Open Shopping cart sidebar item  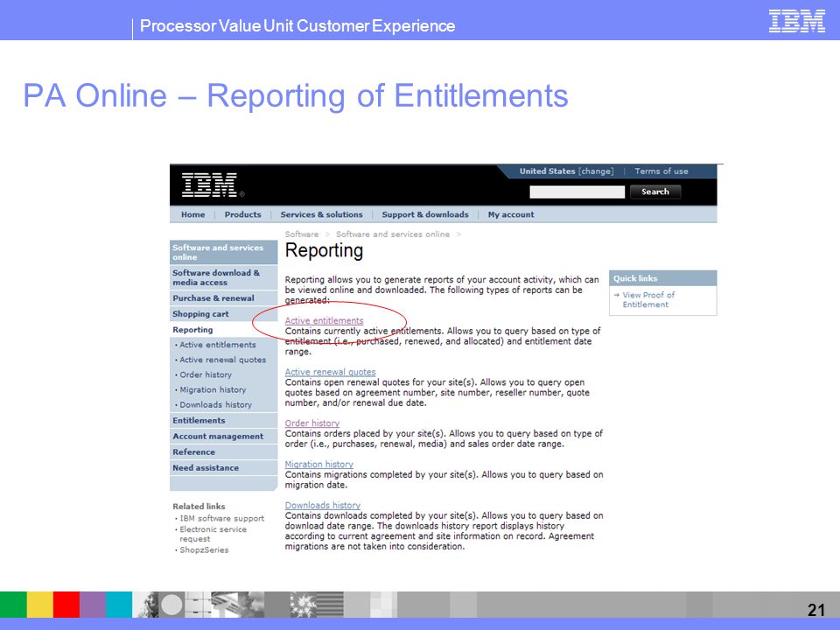(x=223, y=314)
